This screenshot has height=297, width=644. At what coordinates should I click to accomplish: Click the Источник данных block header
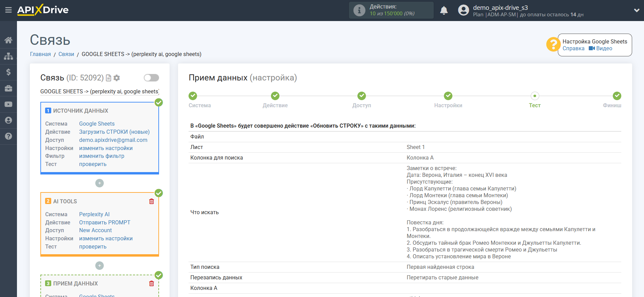tap(80, 111)
